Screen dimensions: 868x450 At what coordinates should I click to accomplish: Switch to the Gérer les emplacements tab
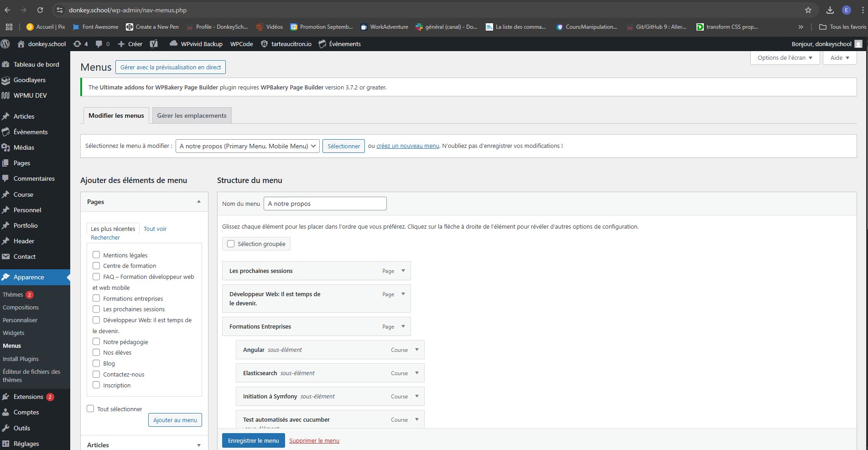pos(191,115)
